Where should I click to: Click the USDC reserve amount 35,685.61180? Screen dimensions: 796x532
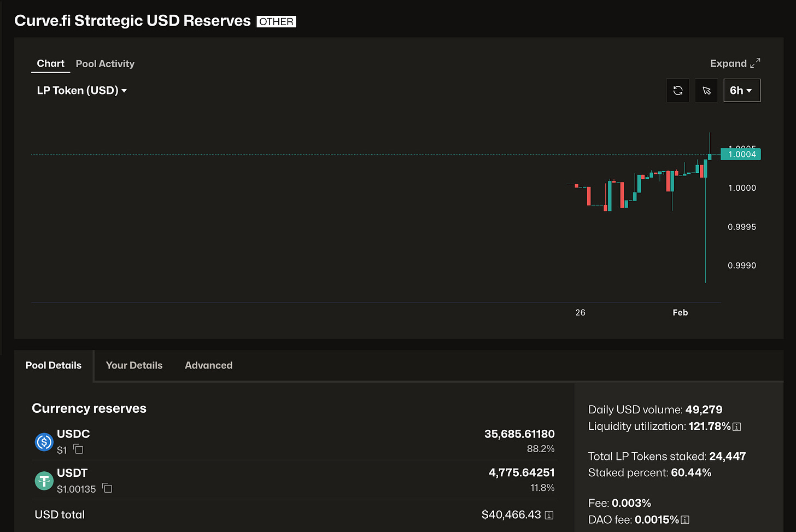(x=519, y=434)
